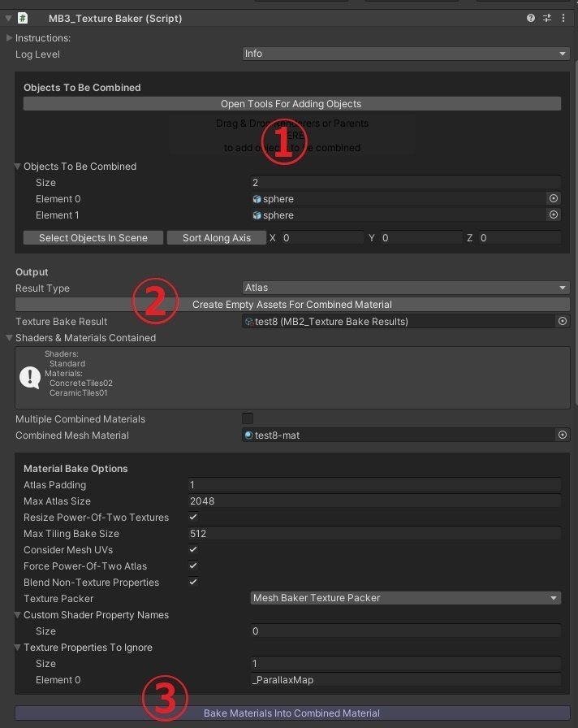Click Bake Materials Into Combined Material
Image resolution: width=578 pixels, height=728 pixels.
point(292,713)
